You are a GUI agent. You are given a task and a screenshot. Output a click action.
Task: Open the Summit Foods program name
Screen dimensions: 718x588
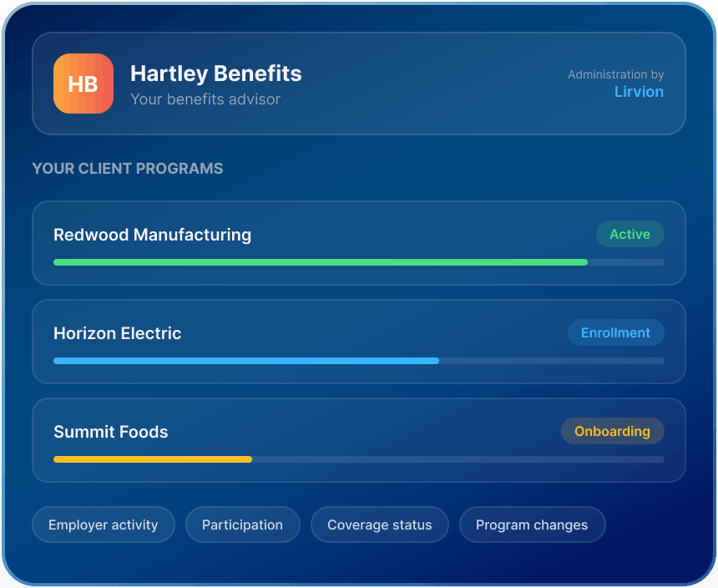pos(111,431)
